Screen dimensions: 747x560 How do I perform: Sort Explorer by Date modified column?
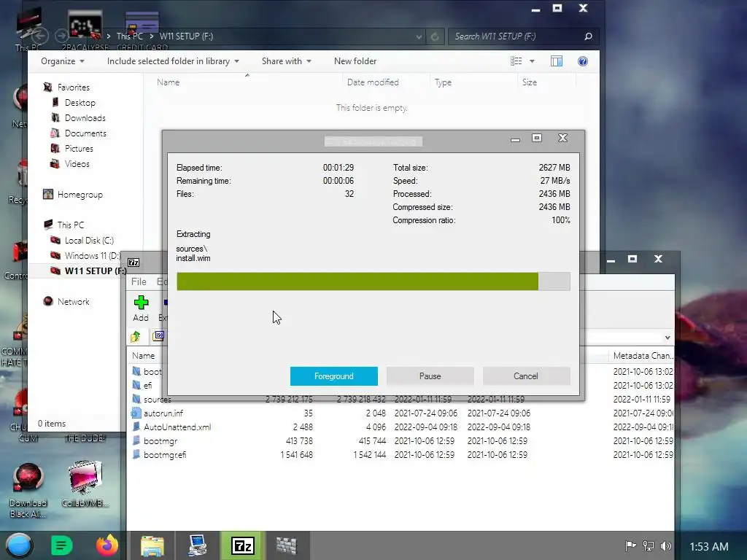click(x=373, y=82)
